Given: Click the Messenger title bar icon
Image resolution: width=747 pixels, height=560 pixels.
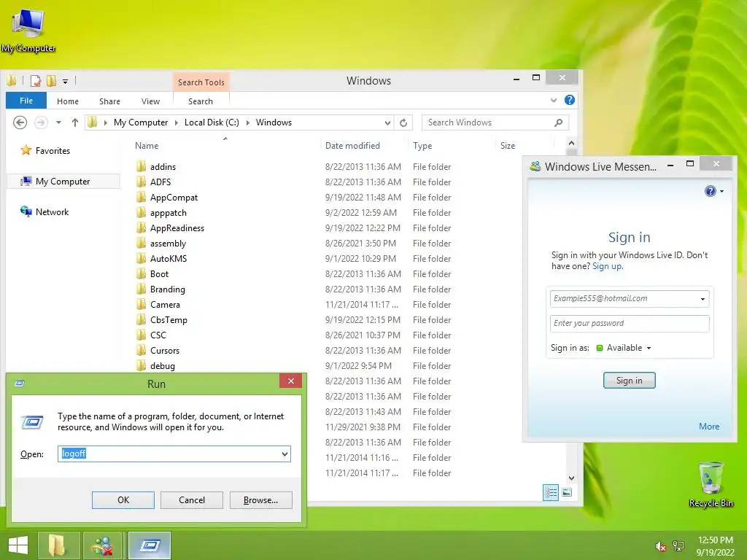Looking at the screenshot, I should point(535,166).
